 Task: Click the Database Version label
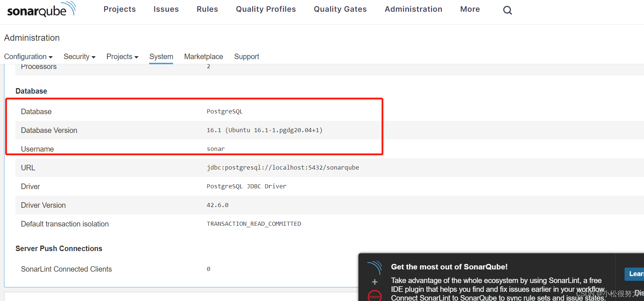(49, 130)
